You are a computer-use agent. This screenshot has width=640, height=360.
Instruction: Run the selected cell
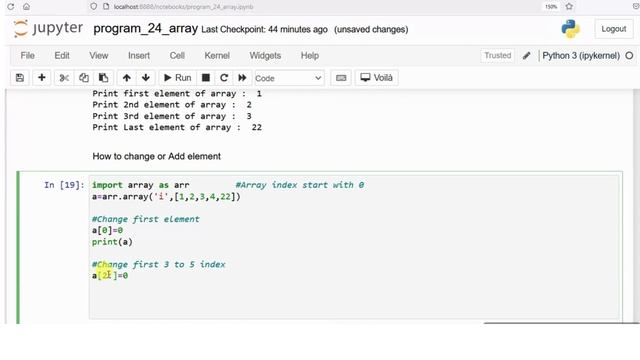(x=178, y=78)
